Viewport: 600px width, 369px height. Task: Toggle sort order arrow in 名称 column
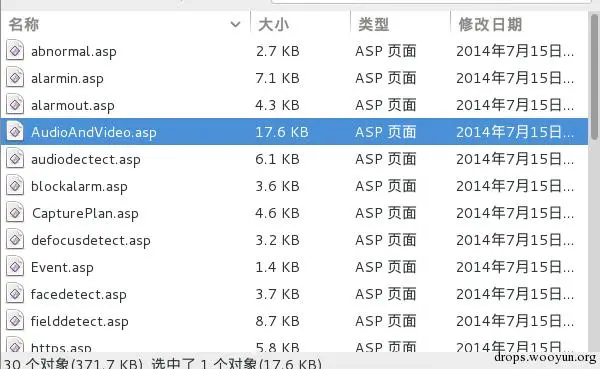click(235, 25)
